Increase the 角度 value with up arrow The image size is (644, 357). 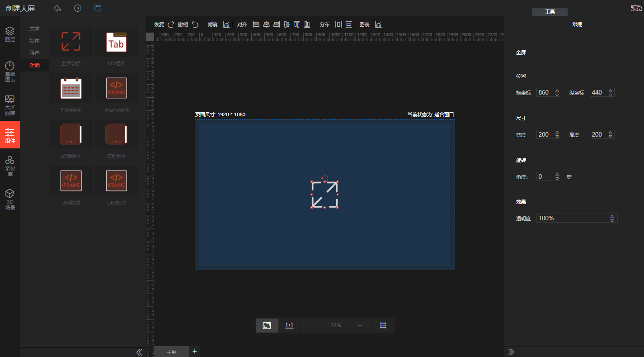click(x=557, y=175)
